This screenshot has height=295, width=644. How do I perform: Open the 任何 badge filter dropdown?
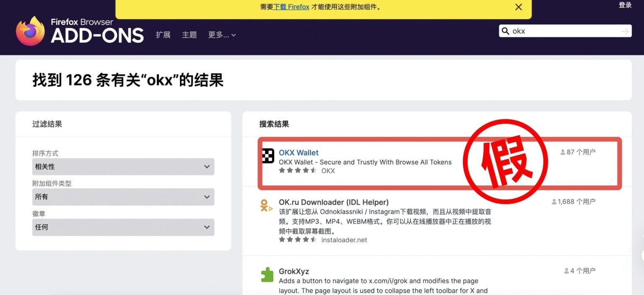tap(123, 227)
